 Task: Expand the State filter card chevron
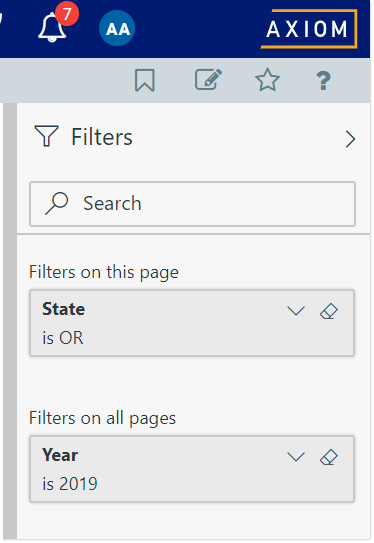click(296, 311)
